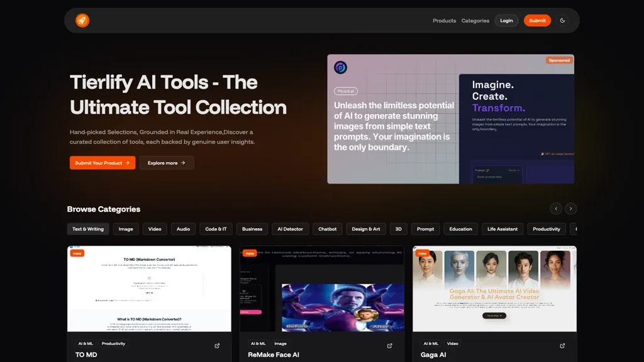Click the new badge on Gaga AI card
The height and width of the screenshot is (362, 644).
pyautogui.click(x=422, y=253)
